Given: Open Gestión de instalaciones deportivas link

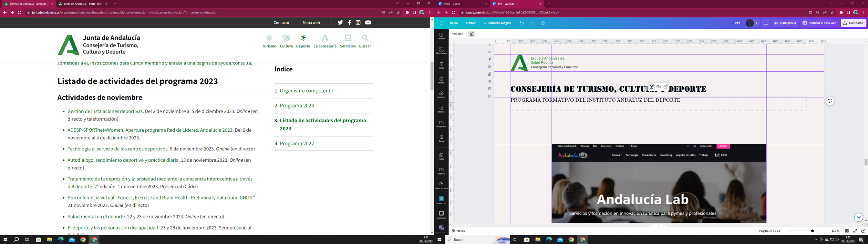Looking at the screenshot, I should [105, 111].
